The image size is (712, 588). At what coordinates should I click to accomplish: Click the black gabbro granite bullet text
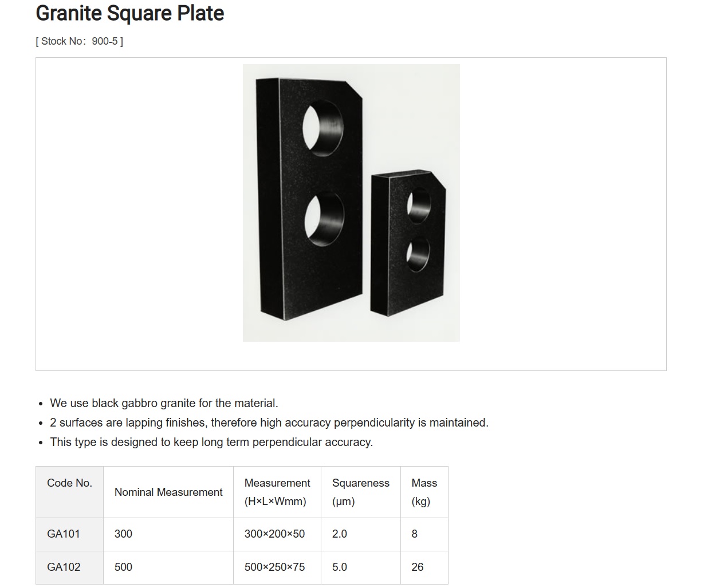coord(164,403)
